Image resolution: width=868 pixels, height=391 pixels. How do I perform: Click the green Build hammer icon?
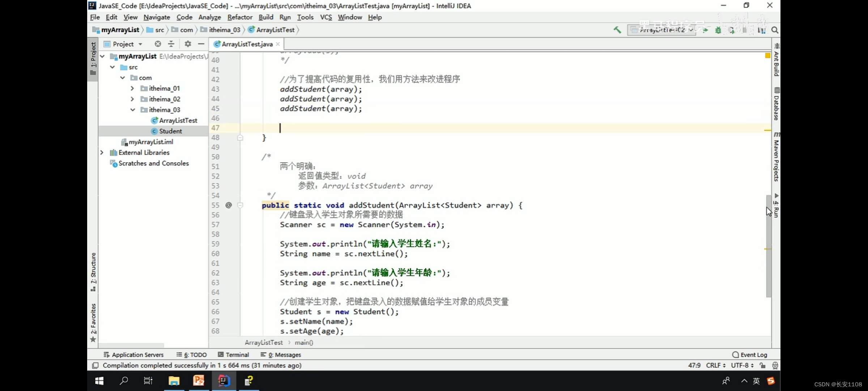(617, 30)
